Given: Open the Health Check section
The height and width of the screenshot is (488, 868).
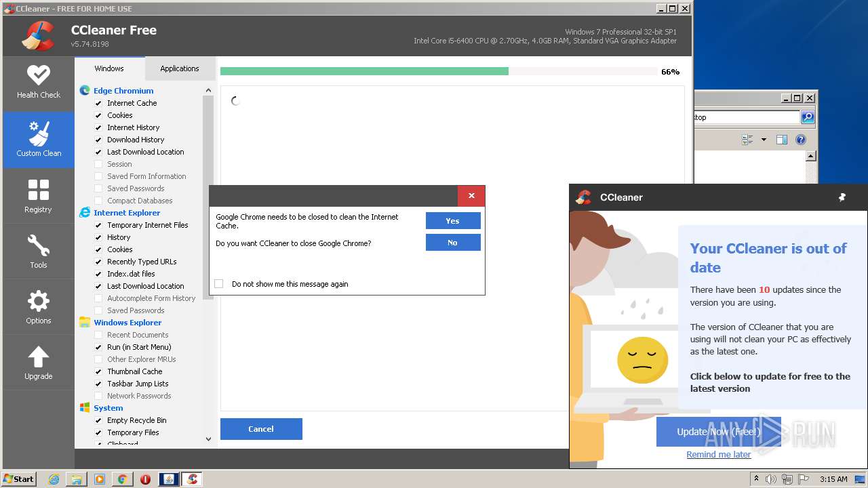Looking at the screenshot, I should [39, 82].
